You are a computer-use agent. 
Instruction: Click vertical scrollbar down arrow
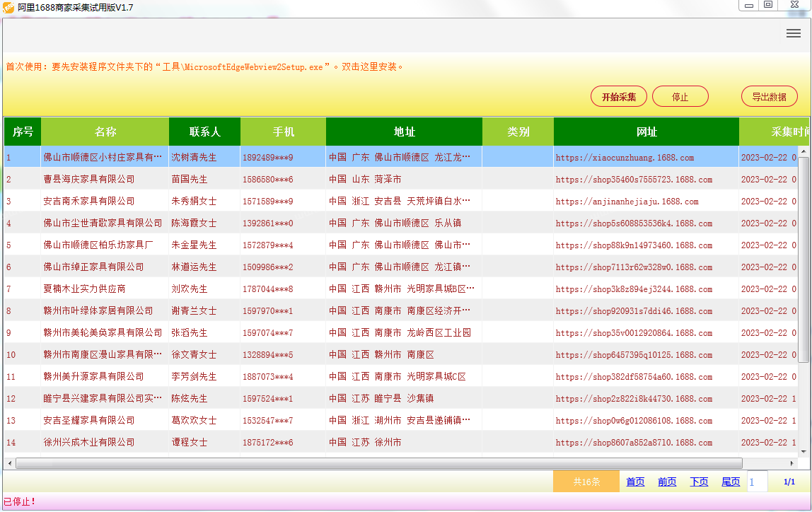click(804, 452)
